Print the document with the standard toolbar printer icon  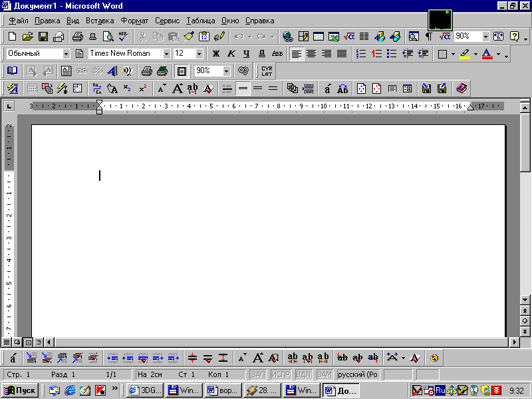coord(78,37)
